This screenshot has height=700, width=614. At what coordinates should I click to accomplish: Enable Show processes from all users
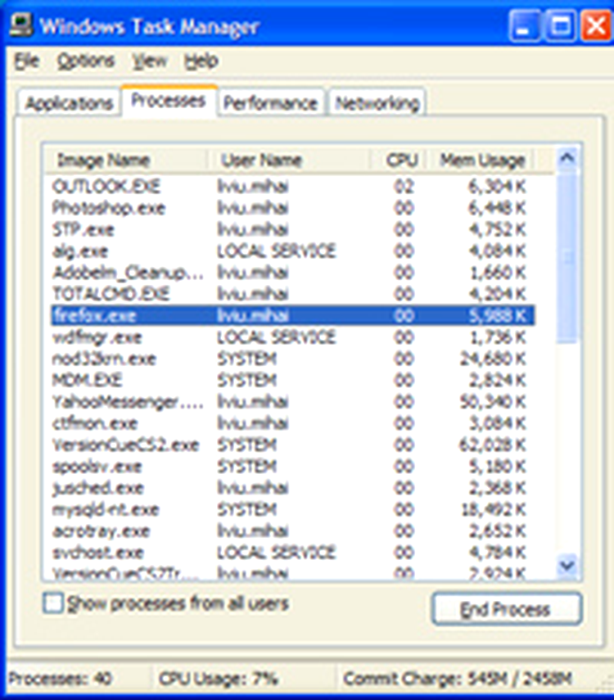point(53,603)
